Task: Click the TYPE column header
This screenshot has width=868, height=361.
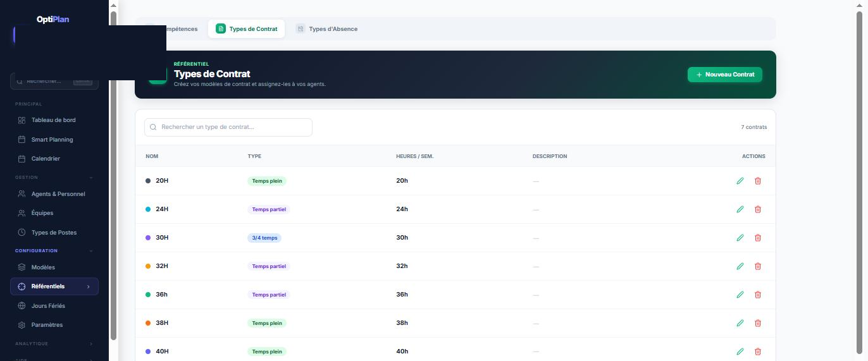Action: click(x=254, y=156)
